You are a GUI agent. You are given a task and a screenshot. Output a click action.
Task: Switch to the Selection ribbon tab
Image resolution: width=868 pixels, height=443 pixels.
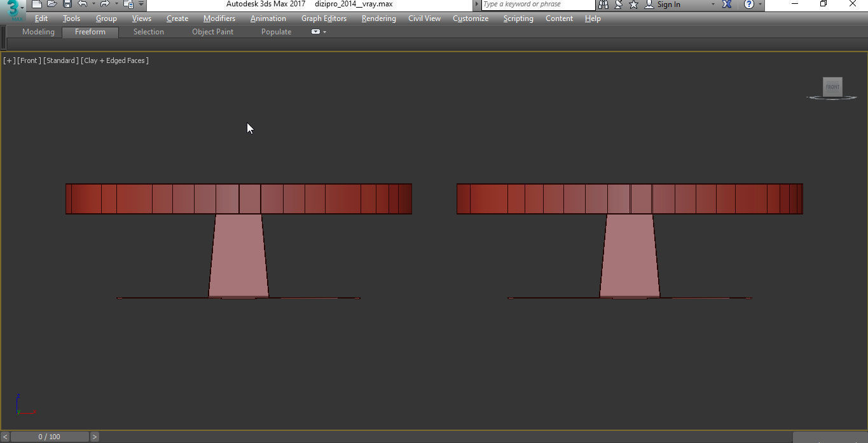click(x=148, y=32)
